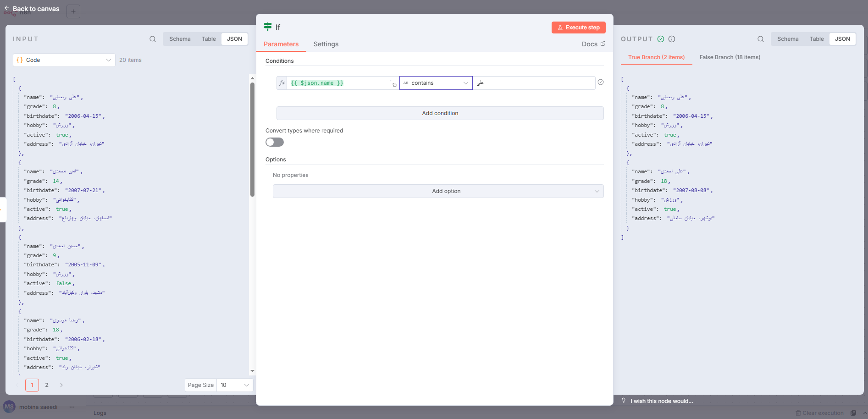Click the fx expression icon in condition
The image size is (868, 419).
point(282,83)
